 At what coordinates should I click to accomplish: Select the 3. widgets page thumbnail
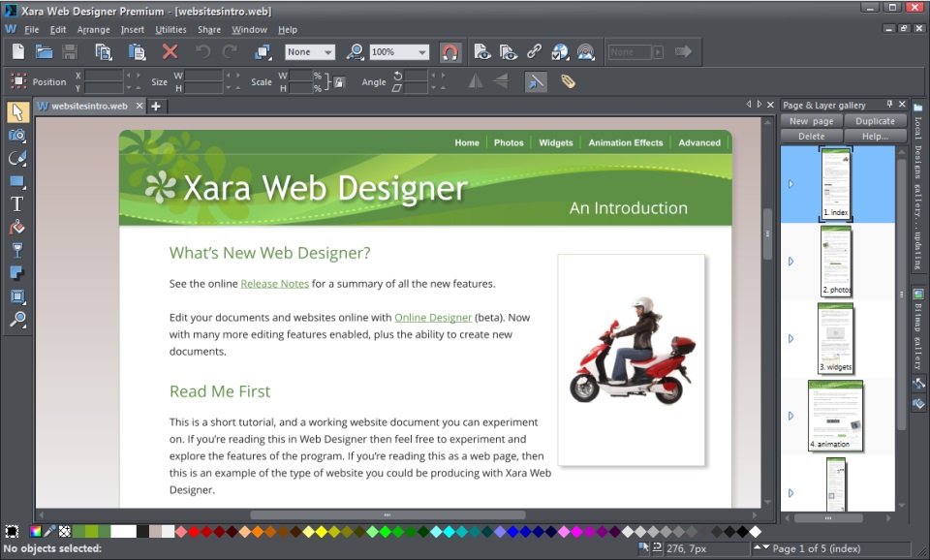(835, 338)
